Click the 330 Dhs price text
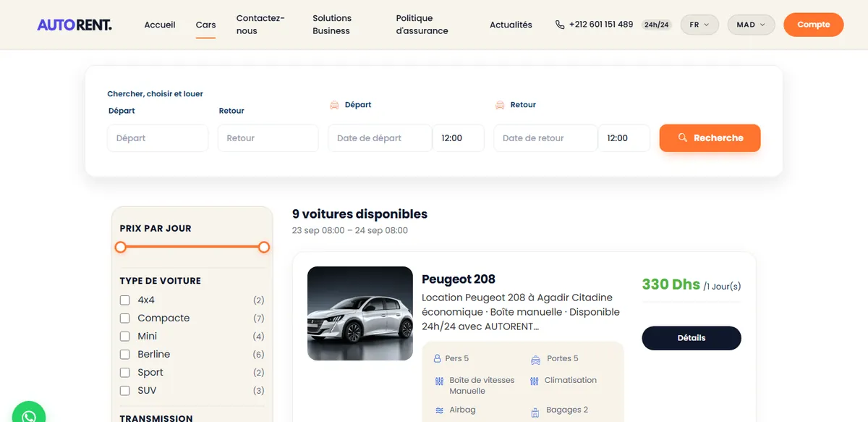 point(671,284)
